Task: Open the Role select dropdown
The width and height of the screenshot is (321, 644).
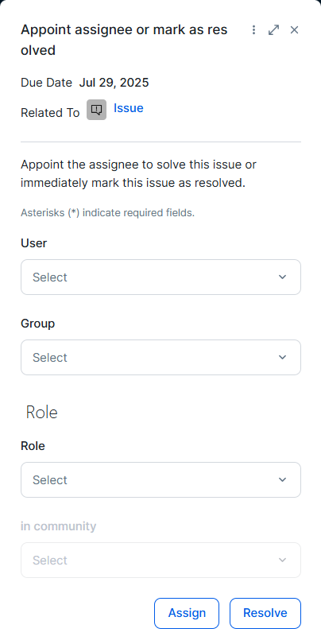Action: 161,479
